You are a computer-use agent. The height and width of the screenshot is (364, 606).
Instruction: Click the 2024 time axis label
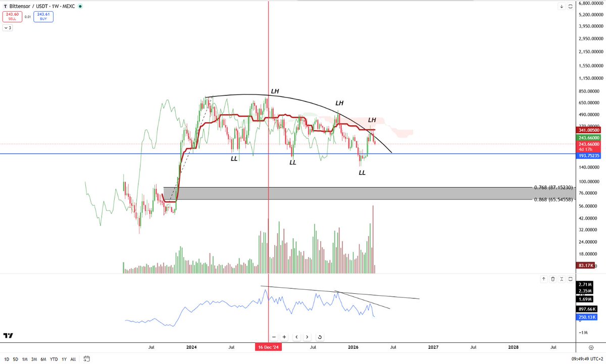(191, 347)
